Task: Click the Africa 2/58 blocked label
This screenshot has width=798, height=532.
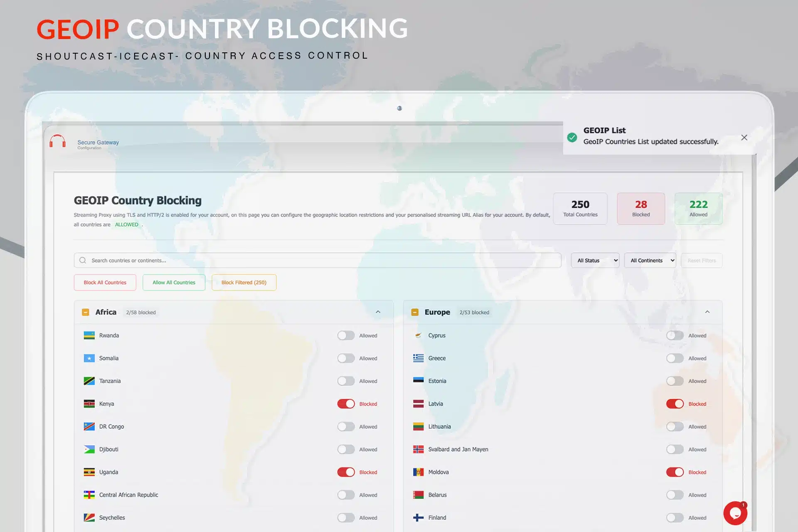Action: (x=141, y=313)
